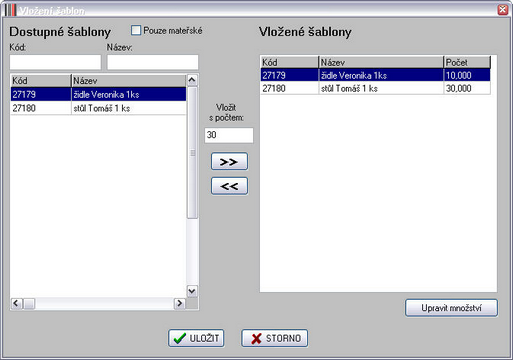The image size is (513, 360).
Task: Click scroll left arrow of available list
Action: coord(16,303)
